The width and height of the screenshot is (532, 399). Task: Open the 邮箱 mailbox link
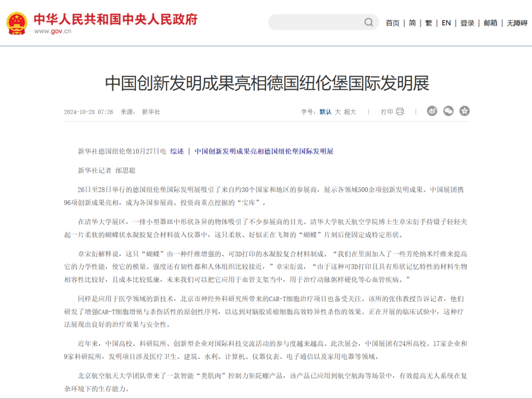pyautogui.click(x=489, y=23)
